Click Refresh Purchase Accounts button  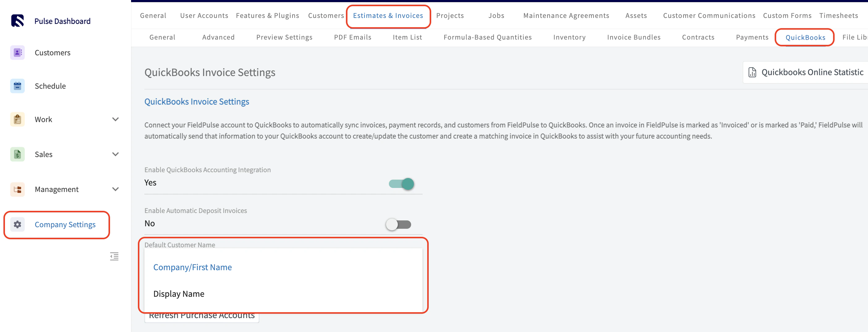[202, 317]
